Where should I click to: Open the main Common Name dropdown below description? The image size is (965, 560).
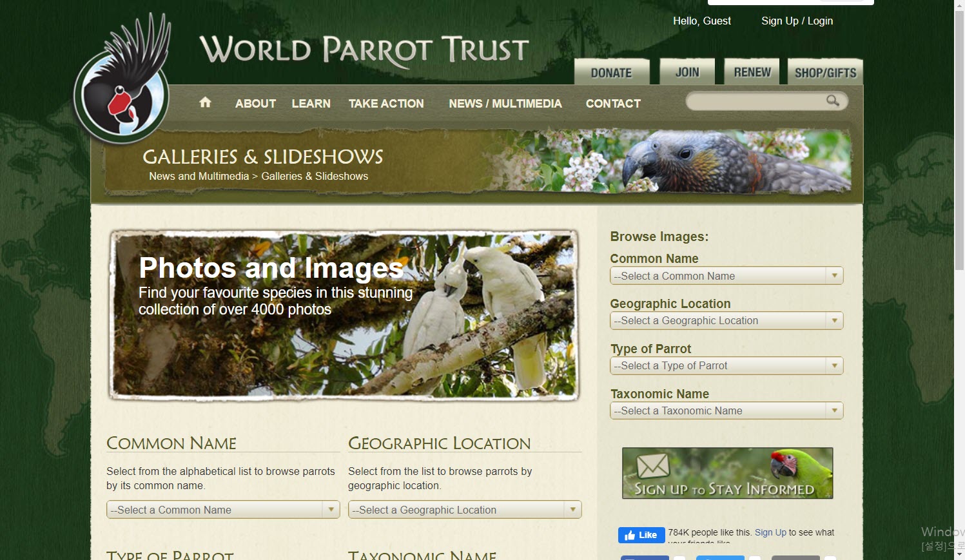click(223, 510)
